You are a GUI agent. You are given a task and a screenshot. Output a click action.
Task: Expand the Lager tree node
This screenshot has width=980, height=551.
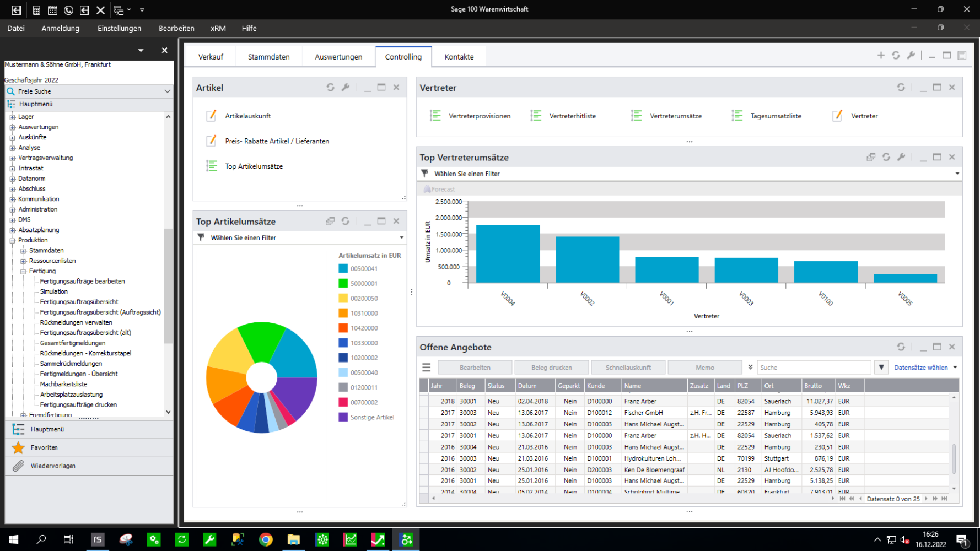tap(12, 117)
